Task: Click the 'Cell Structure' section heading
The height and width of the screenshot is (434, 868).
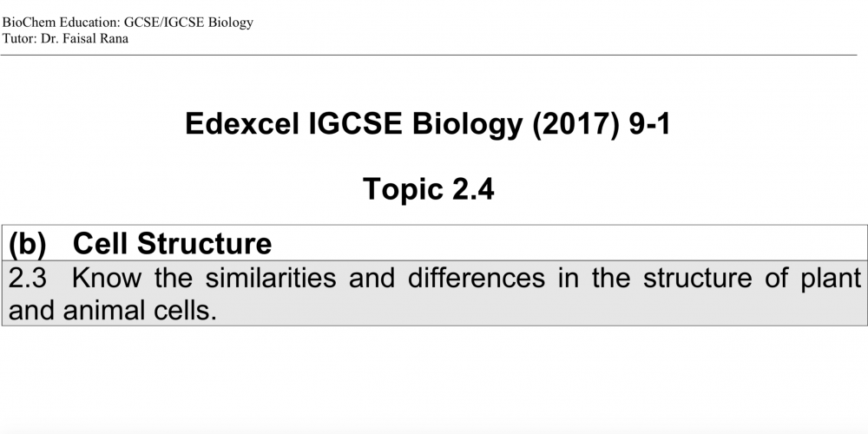Action: 172,244
